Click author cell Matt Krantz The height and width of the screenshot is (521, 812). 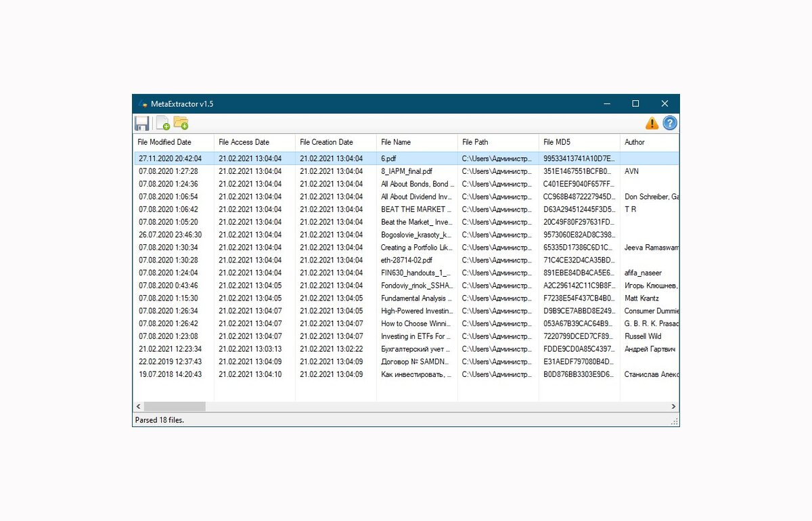coord(641,298)
